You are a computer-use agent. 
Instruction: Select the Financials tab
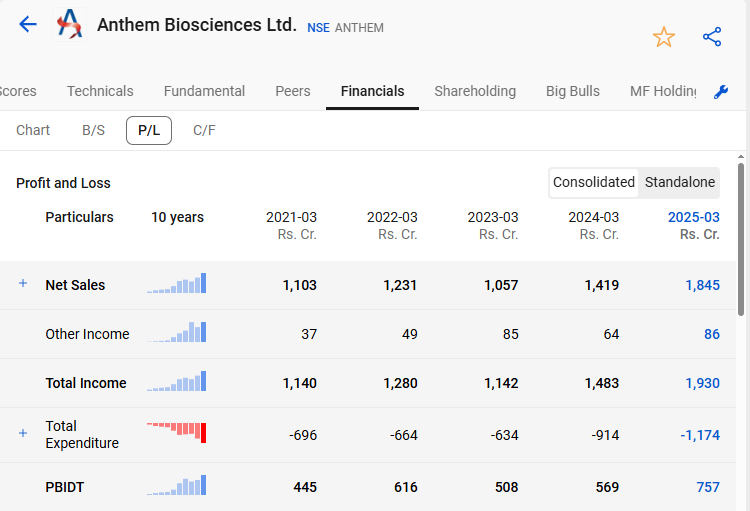pos(373,91)
